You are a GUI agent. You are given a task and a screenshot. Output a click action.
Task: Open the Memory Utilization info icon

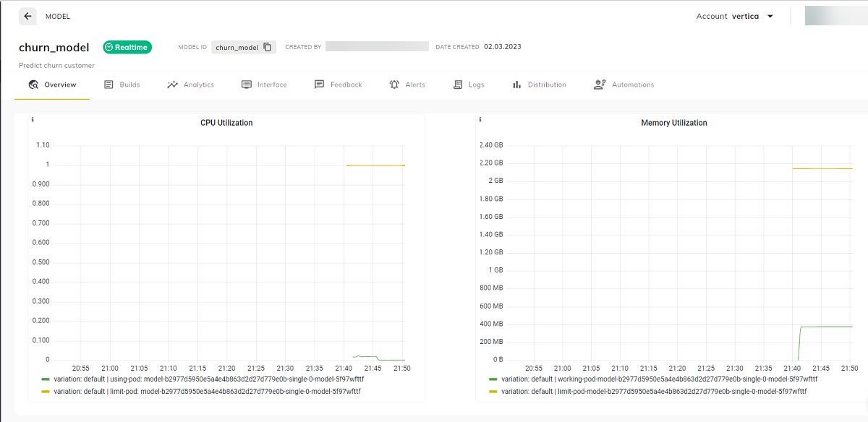coord(480,119)
